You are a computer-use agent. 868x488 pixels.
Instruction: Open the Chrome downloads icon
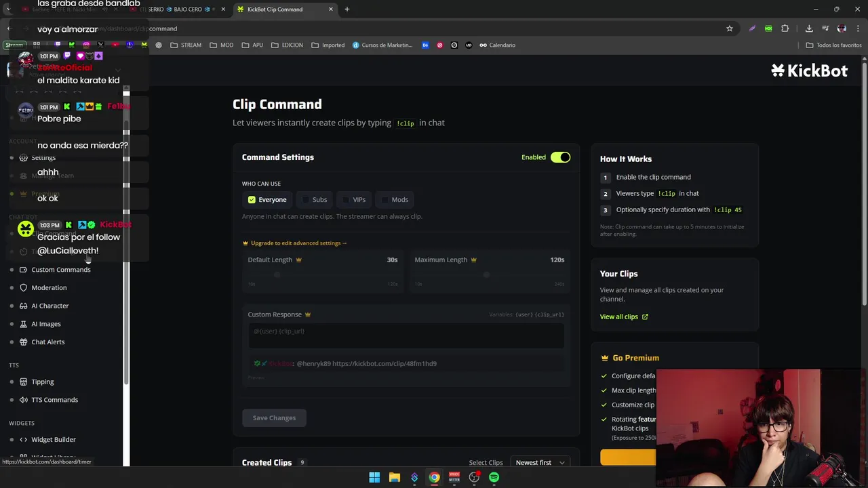click(x=809, y=28)
